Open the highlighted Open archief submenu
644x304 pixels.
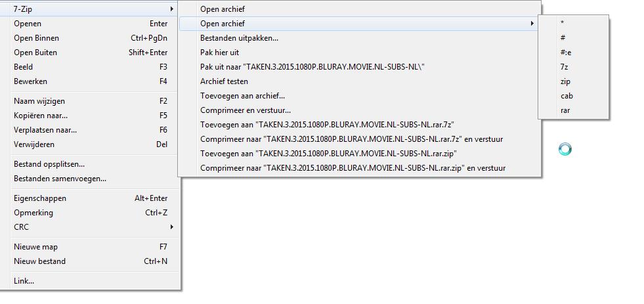coord(359,24)
